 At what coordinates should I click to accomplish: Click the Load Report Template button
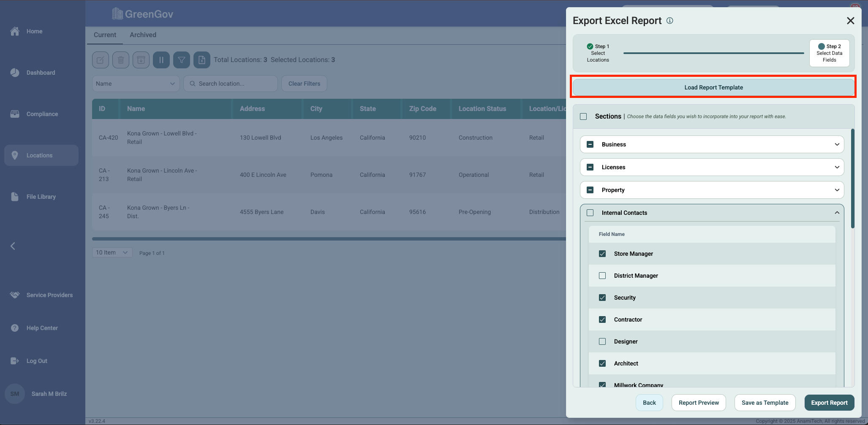coord(713,87)
